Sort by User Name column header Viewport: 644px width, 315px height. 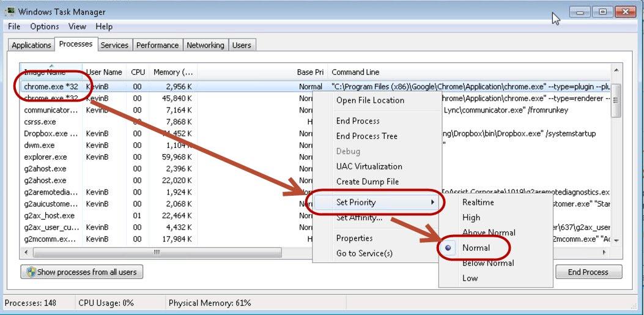(105, 72)
